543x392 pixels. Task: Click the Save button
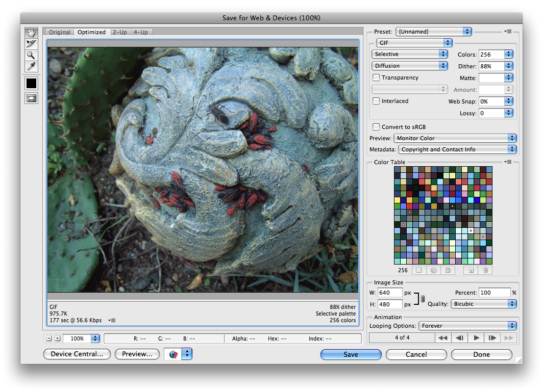click(x=351, y=354)
